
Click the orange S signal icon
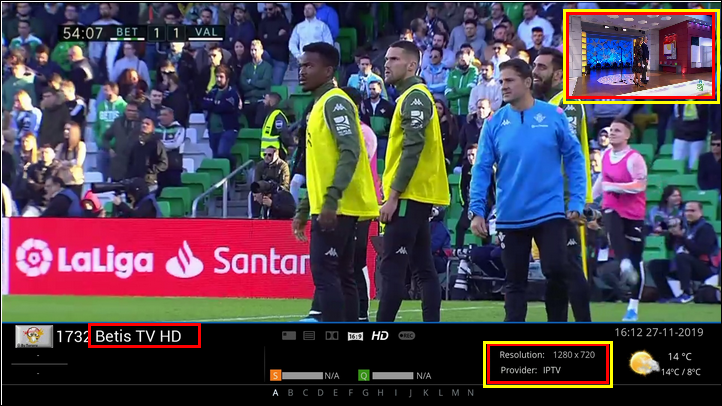click(x=275, y=375)
